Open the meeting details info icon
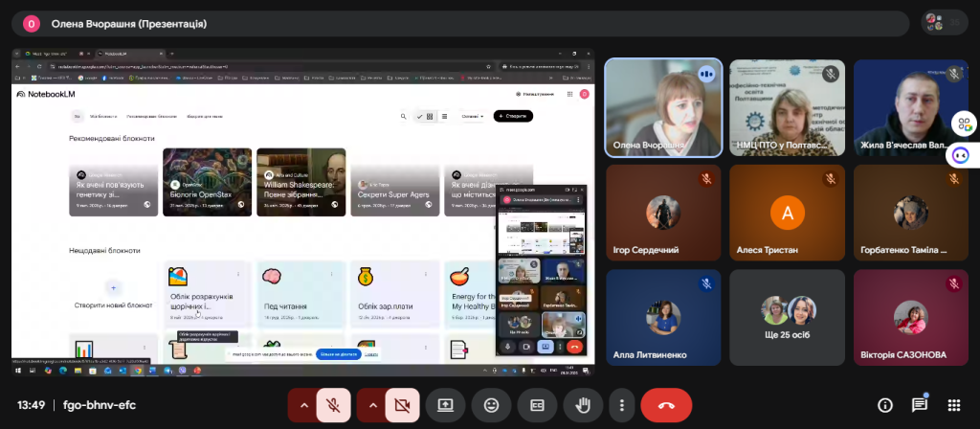This screenshot has width=980, height=429. 885,405
